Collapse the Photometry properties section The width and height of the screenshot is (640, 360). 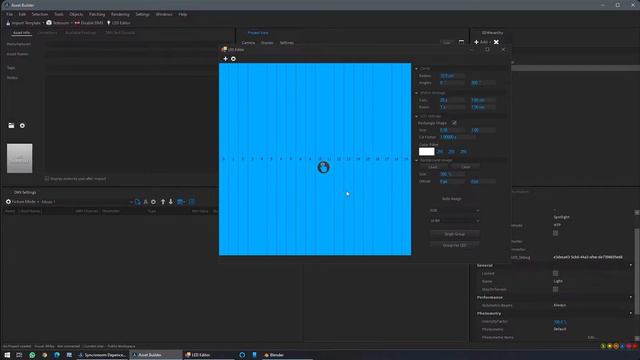pos(631,313)
